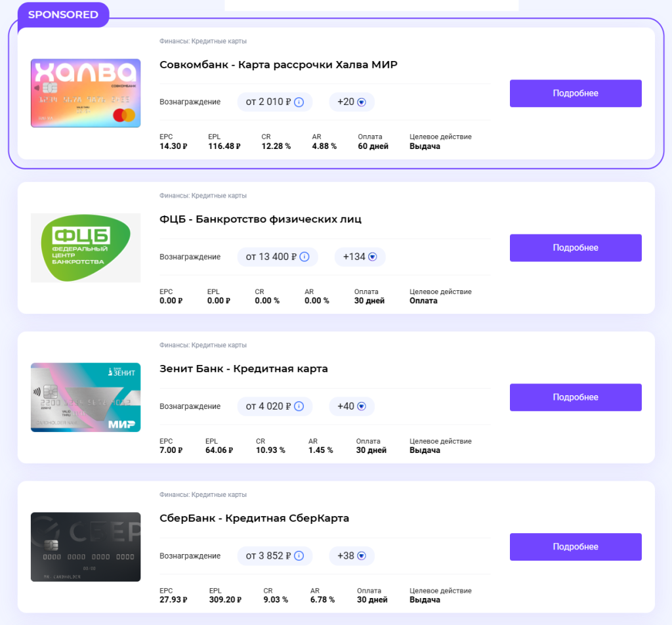Open the Халва card image thumbnail
672x625 pixels.
[x=85, y=93]
